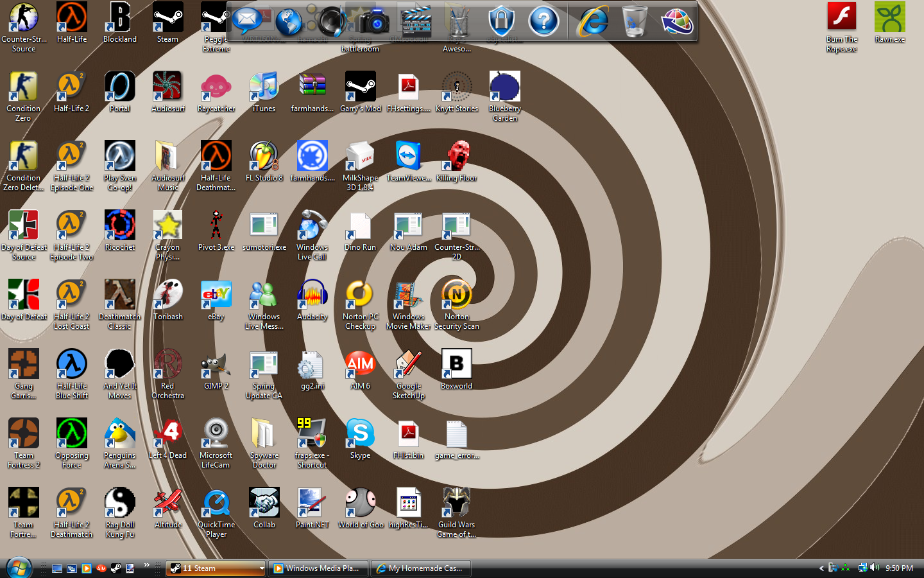Open the Pivot 3.exe icon

216,231
